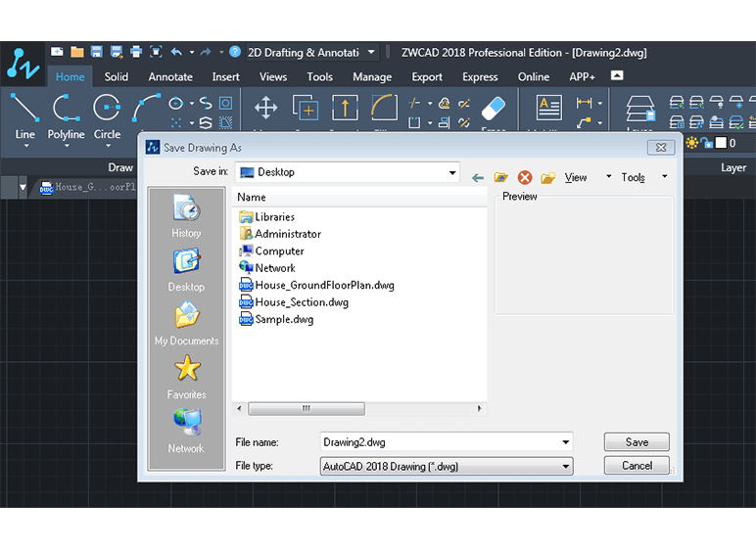Select the Erase tool icon
Image resolution: width=756 pixels, height=548 pixels.
494,108
